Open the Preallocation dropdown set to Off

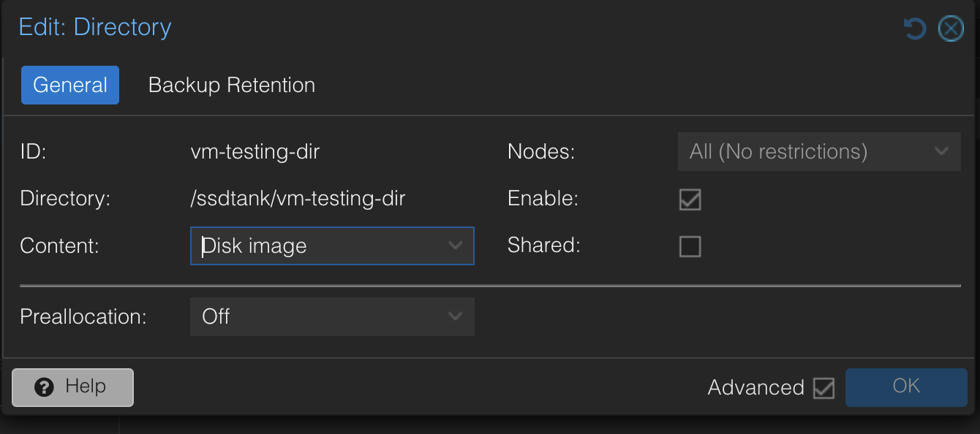tap(332, 316)
